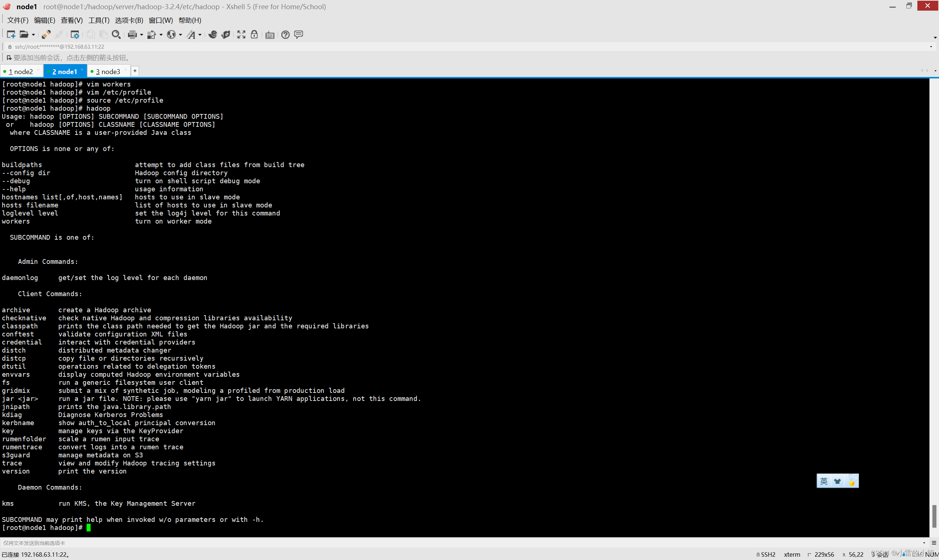Open the 查看(V) menu
Screen dimensions: 939x560
point(72,21)
